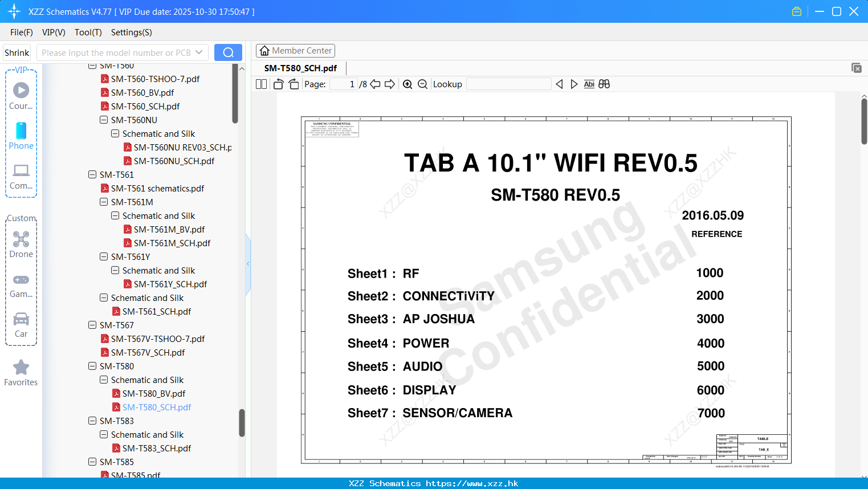This screenshot has height=489, width=868.
Task: Open the VIP(V) menu
Action: coord(54,32)
